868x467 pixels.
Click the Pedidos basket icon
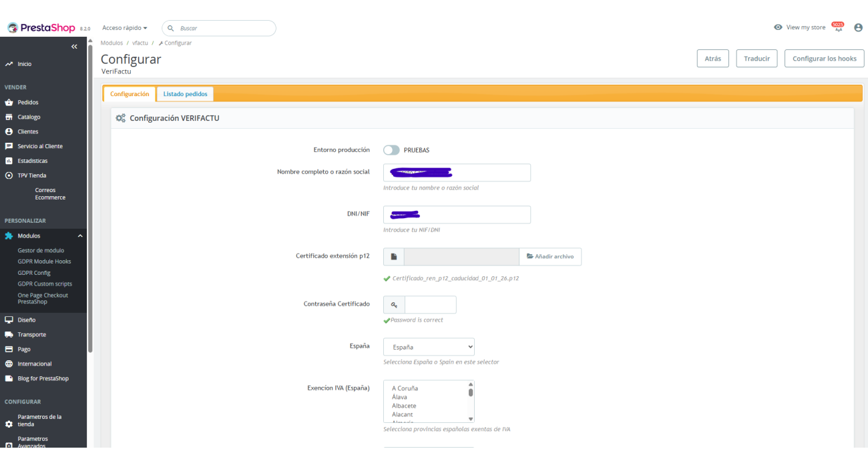9,103
